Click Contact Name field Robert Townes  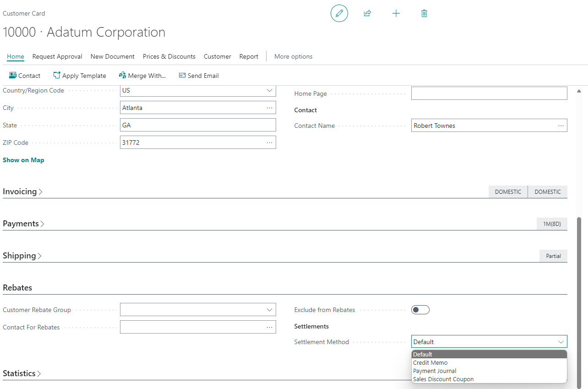tap(489, 126)
